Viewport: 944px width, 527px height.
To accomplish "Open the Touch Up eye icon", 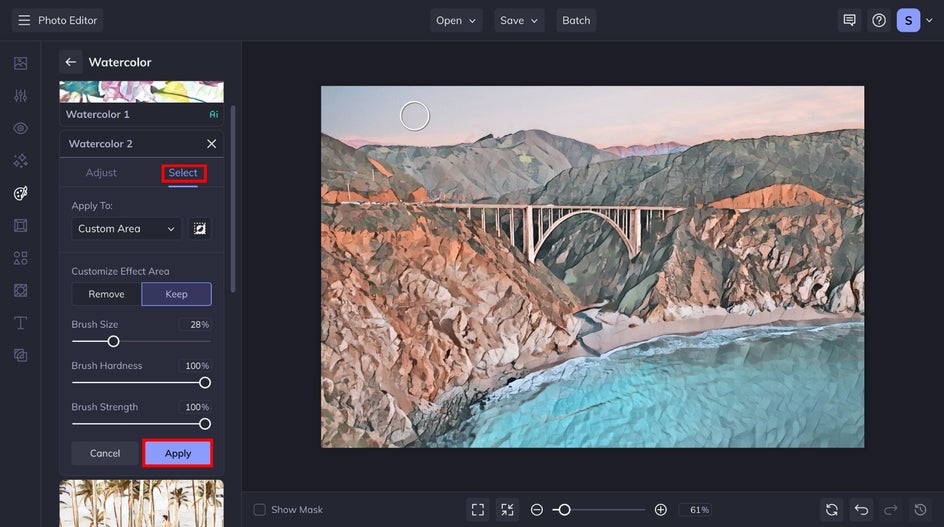I will pos(20,128).
